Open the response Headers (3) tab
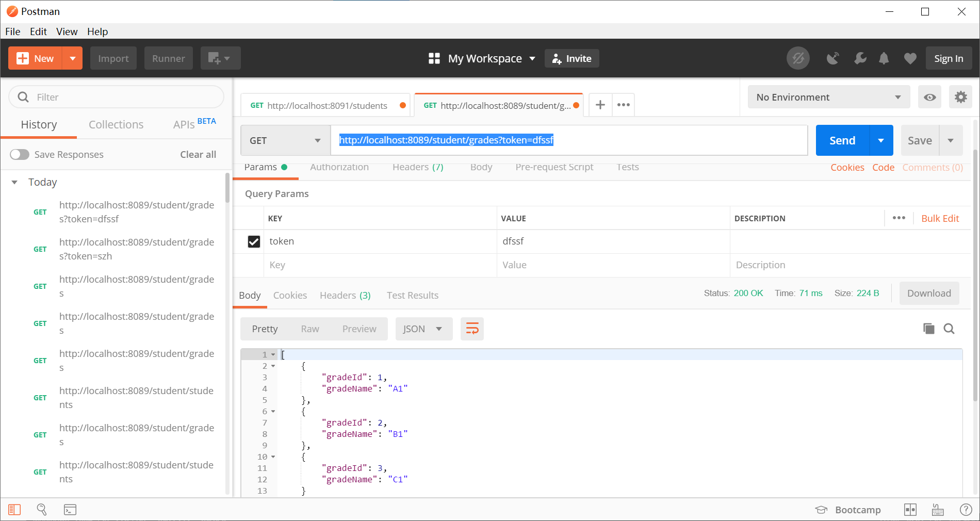Viewport: 980px width, 521px height. (345, 295)
